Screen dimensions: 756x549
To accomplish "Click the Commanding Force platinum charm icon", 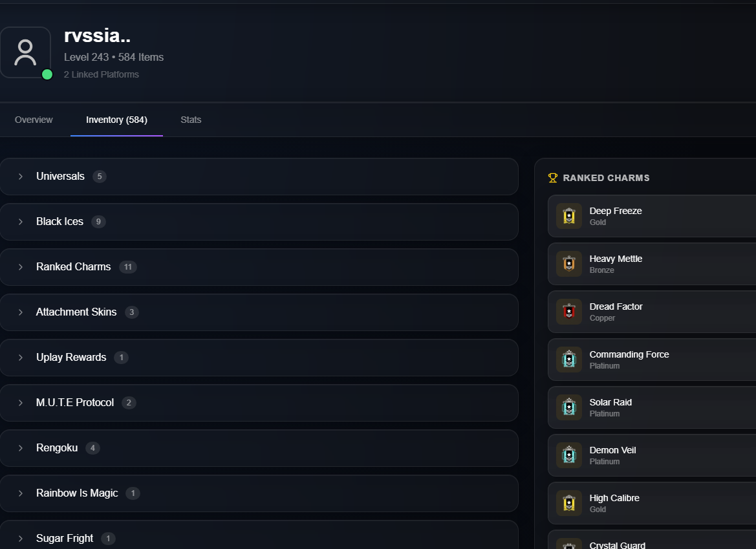I will [569, 359].
